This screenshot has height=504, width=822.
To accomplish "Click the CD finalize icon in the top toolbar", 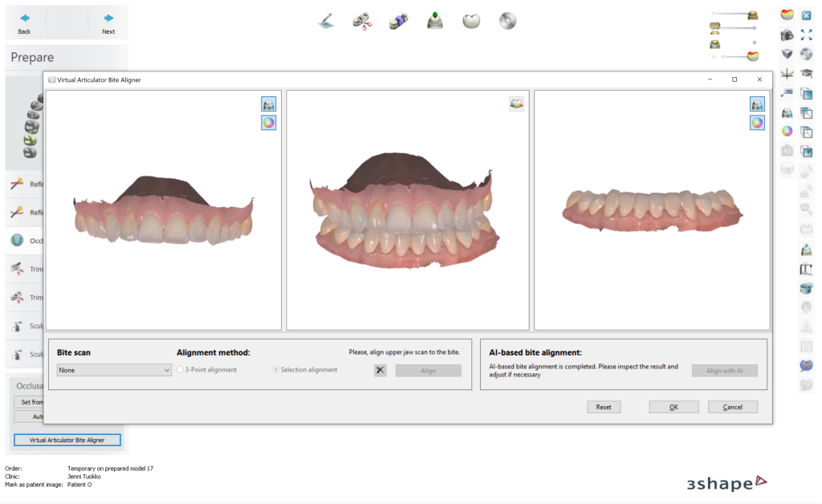I will tap(507, 20).
